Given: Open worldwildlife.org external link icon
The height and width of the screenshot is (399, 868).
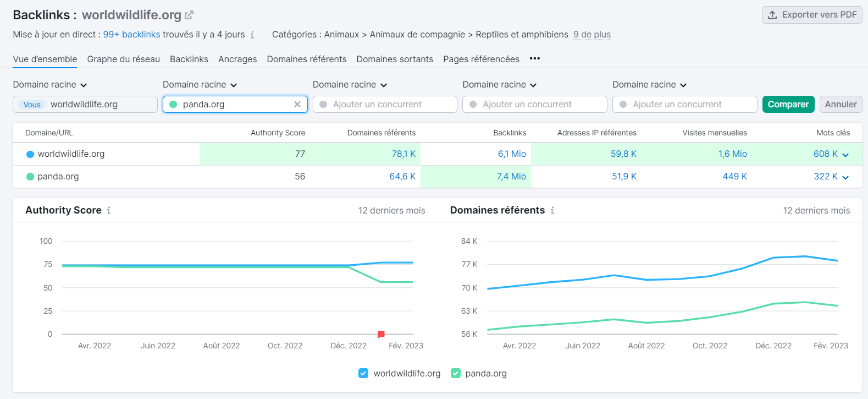Looking at the screenshot, I should (x=189, y=15).
